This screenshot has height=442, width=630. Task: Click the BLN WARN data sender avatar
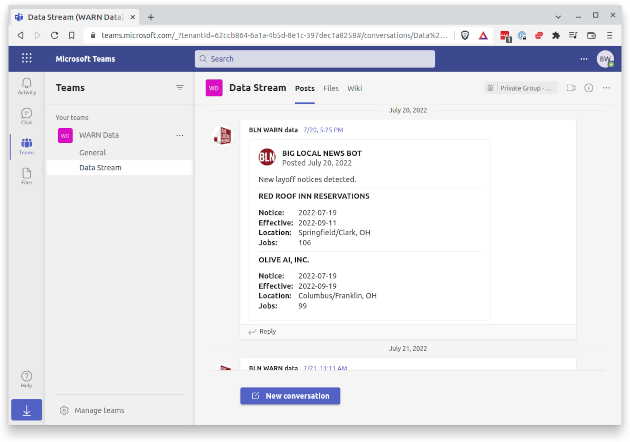[222, 135]
